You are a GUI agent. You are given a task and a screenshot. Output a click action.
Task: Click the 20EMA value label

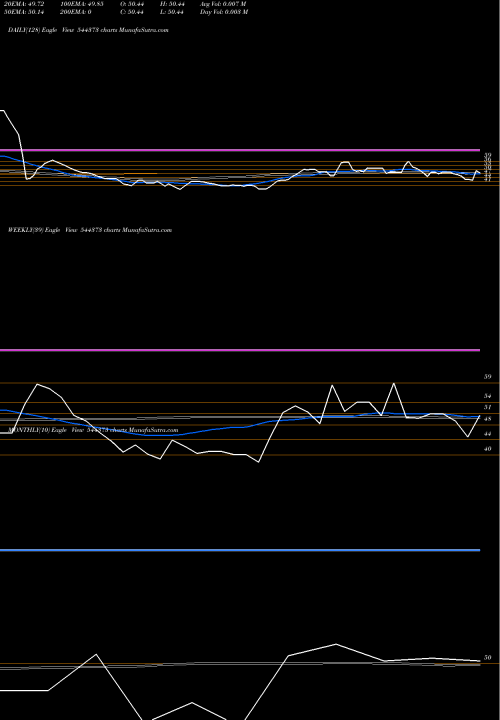pyautogui.click(x=23, y=4)
